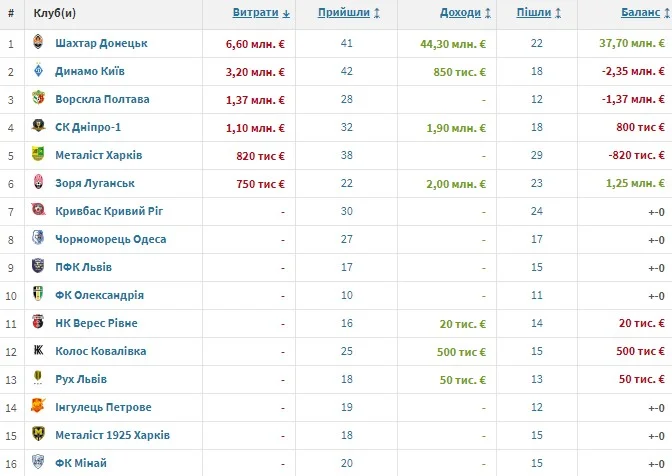This screenshot has width=672, height=476.
Task: Open Shakhtar's 44,30 млн. € income link
Action: click(453, 44)
